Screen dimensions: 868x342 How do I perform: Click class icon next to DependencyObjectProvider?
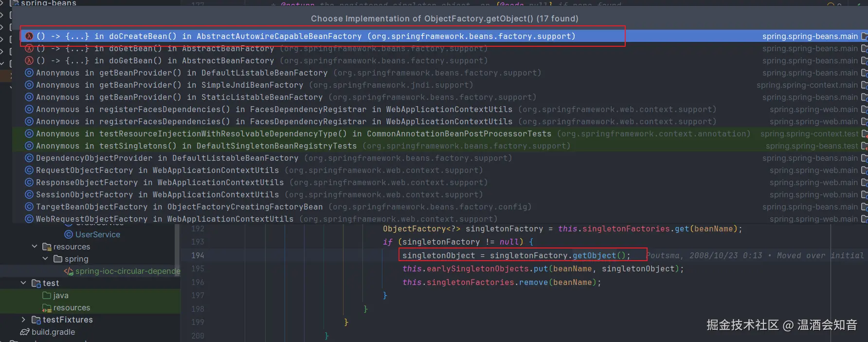[29, 158]
